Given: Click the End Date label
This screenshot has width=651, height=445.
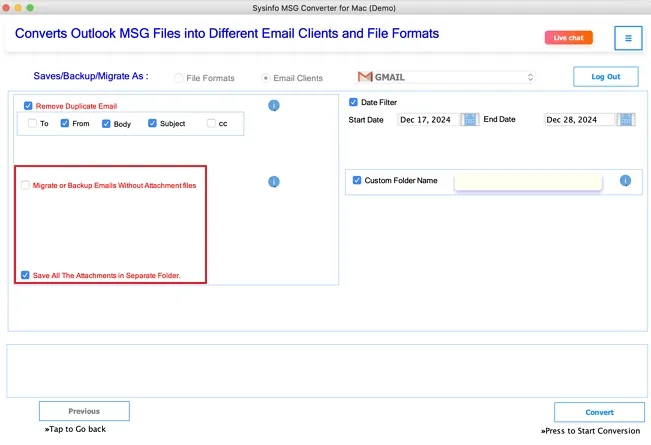Looking at the screenshot, I should [x=499, y=119].
